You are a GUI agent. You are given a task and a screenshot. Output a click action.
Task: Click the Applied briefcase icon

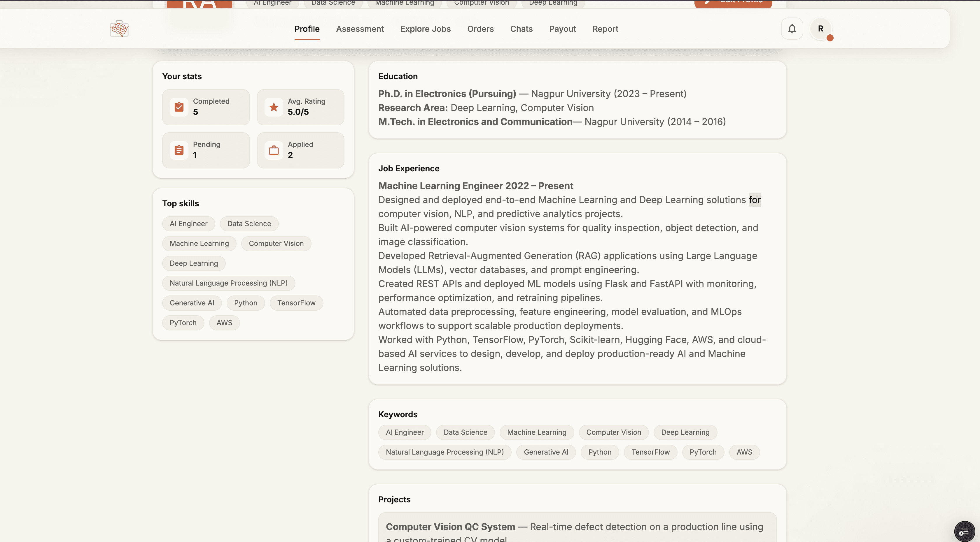pyautogui.click(x=274, y=150)
